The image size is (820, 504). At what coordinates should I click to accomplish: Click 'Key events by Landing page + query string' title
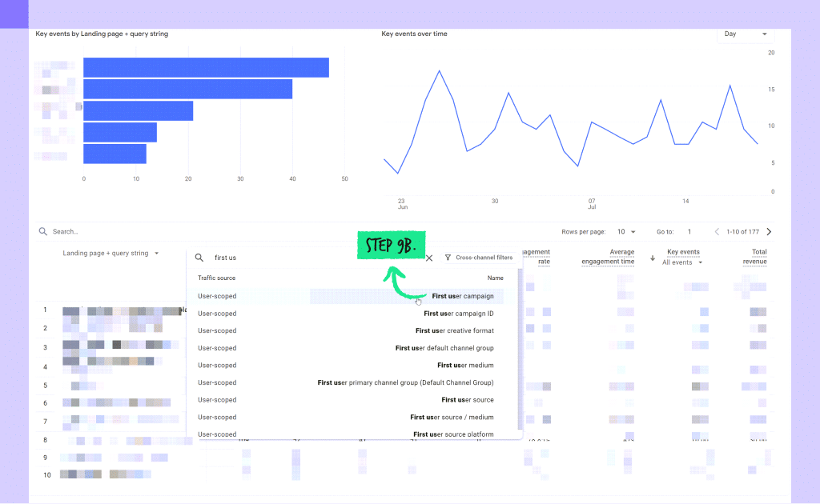[102, 34]
